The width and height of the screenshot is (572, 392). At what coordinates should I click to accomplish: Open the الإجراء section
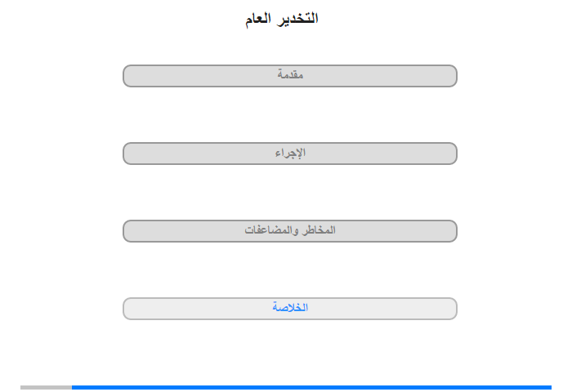(289, 154)
